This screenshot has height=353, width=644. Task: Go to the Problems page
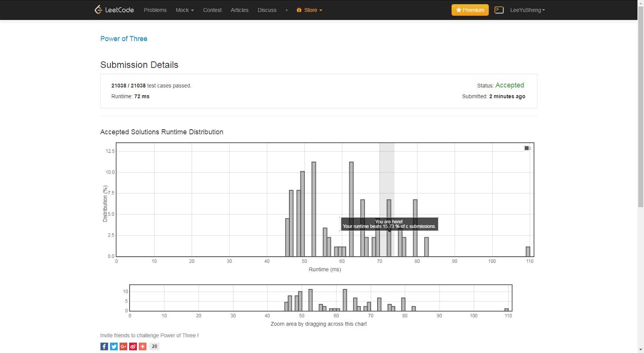tap(155, 10)
